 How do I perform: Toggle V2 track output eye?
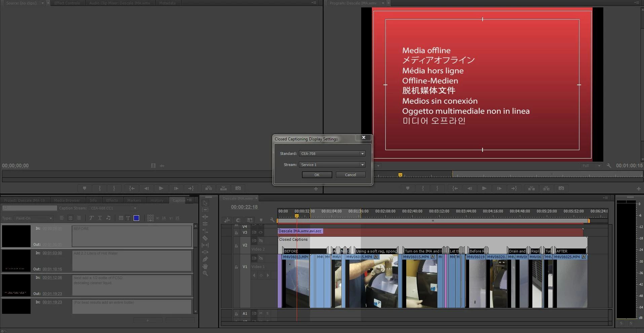(x=261, y=240)
